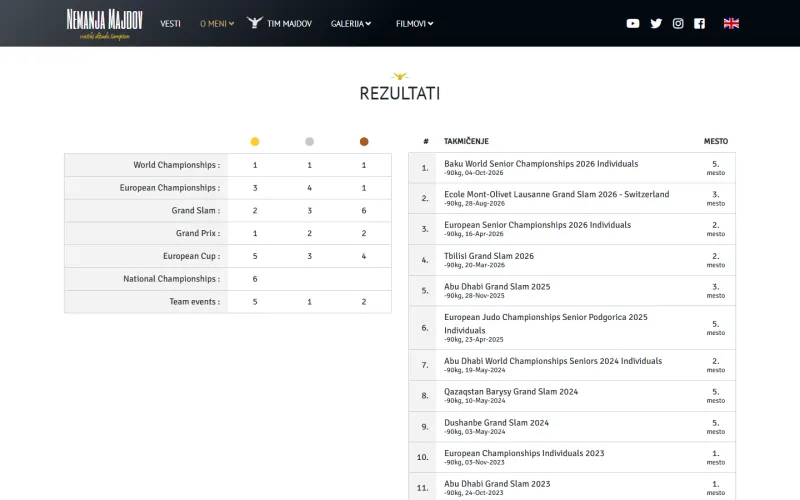This screenshot has width=800, height=500.
Task: Select the World Championships row label
Action: (177, 165)
